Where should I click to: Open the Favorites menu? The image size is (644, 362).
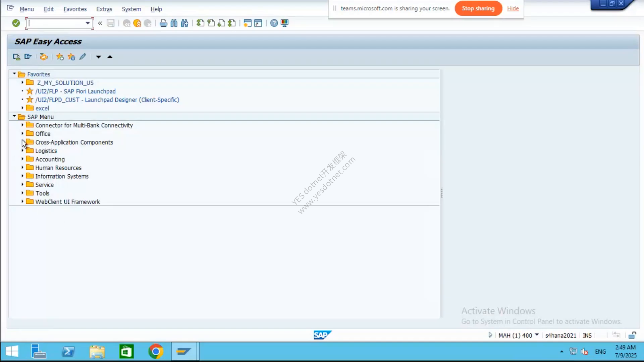coord(75,9)
